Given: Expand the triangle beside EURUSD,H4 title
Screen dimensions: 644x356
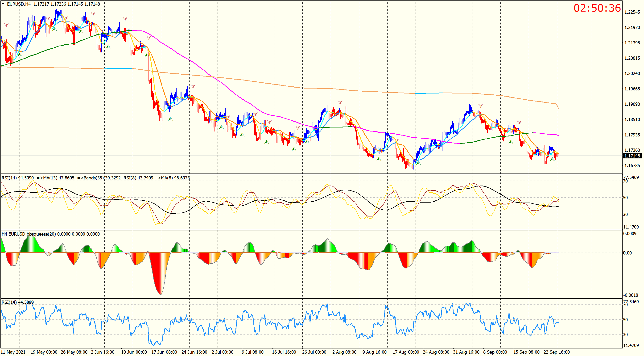Looking at the screenshot, I should click(x=3, y=4).
